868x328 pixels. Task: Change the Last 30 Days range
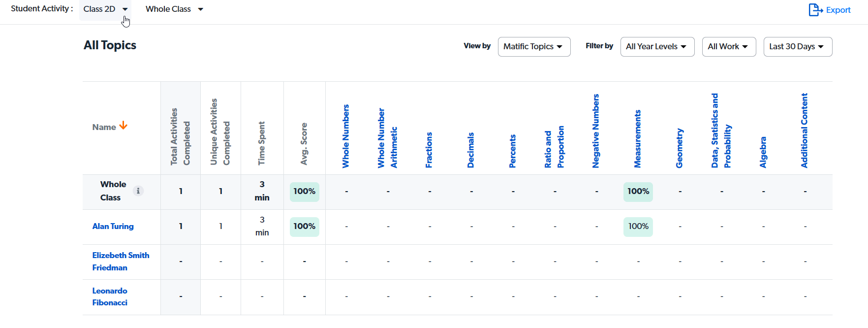pyautogui.click(x=797, y=47)
